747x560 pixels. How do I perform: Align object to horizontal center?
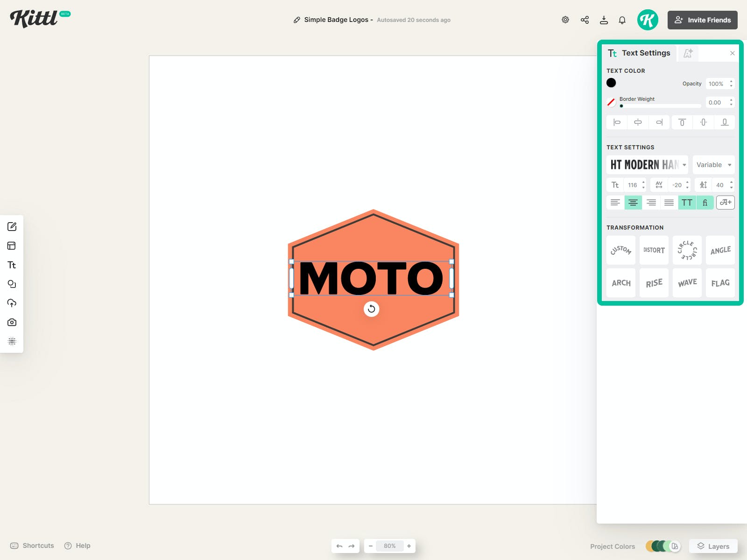(x=638, y=122)
